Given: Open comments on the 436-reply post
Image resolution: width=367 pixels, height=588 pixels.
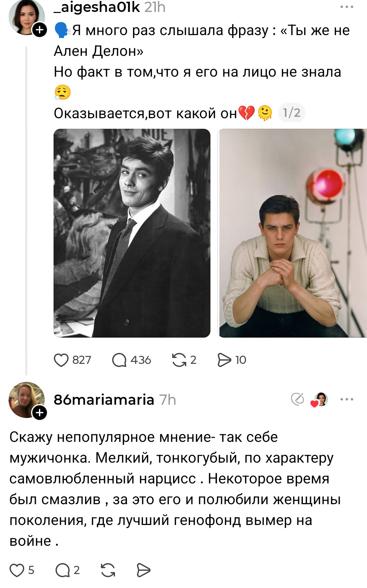Looking at the screenshot, I should (119, 360).
